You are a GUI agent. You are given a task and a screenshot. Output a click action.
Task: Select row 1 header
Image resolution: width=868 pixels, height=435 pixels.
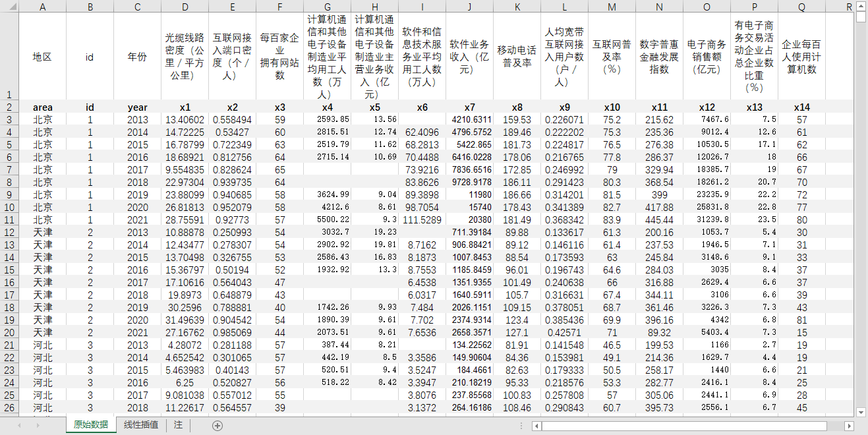click(x=9, y=57)
